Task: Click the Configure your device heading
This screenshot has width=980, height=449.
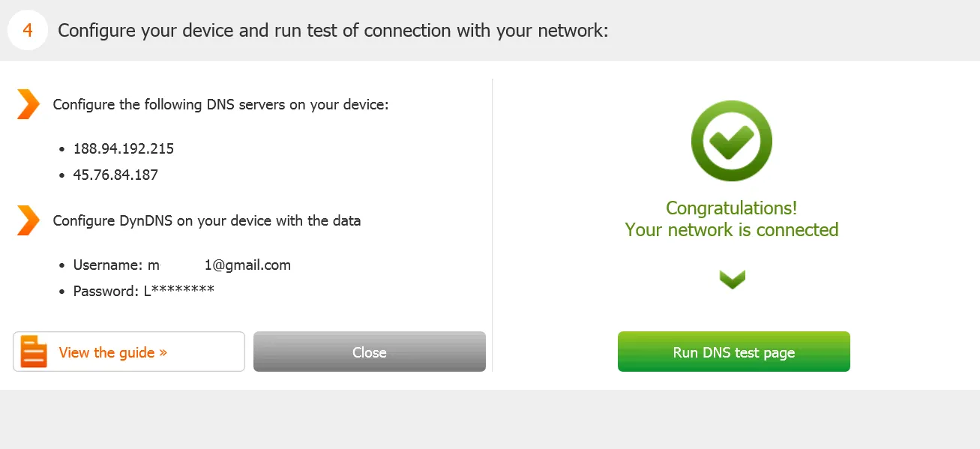Action: pos(333,31)
